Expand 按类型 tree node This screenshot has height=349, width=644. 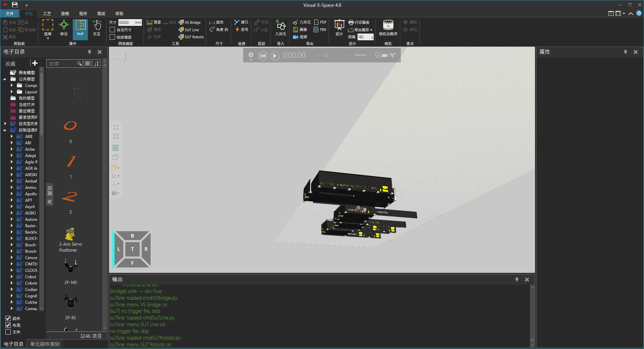[5, 124]
